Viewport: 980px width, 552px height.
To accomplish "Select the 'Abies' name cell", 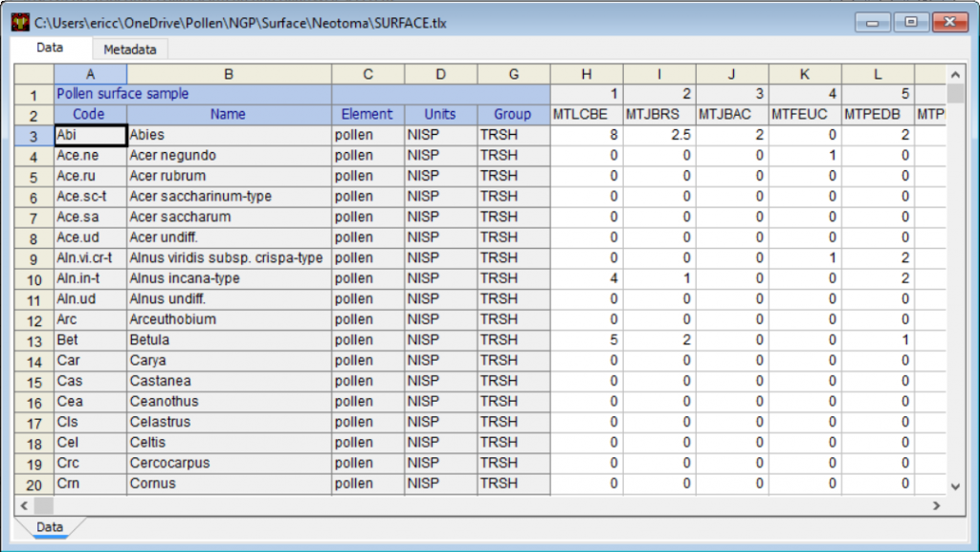I will coord(229,136).
